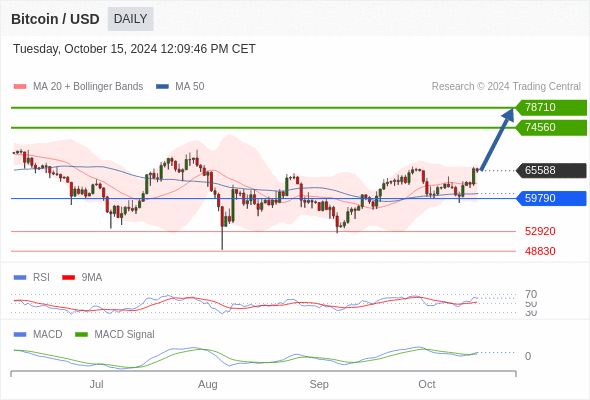Click the Jul month axis label
Image resolution: width=590 pixels, height=400 pixels.
pyautogui.click(x=97, y=385)
